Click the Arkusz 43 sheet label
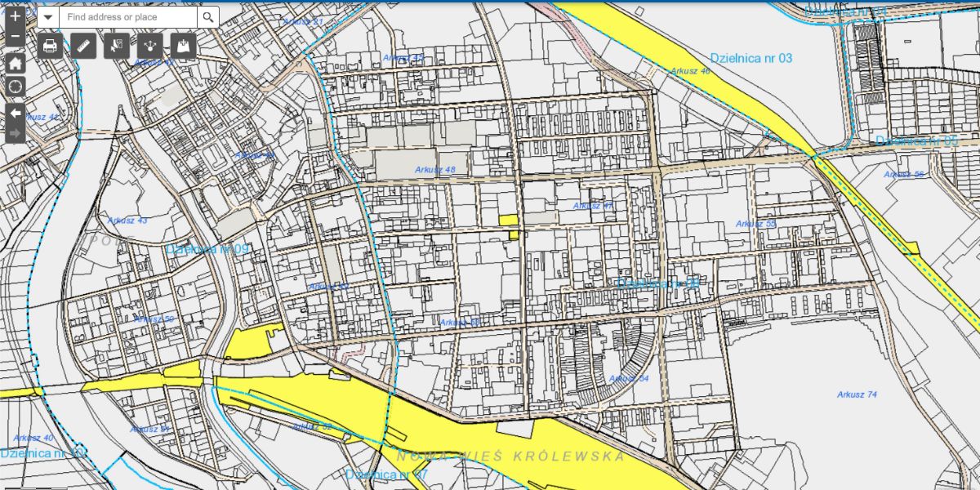The width and height of the screenshot is (980, 490). tap(127, 220)
